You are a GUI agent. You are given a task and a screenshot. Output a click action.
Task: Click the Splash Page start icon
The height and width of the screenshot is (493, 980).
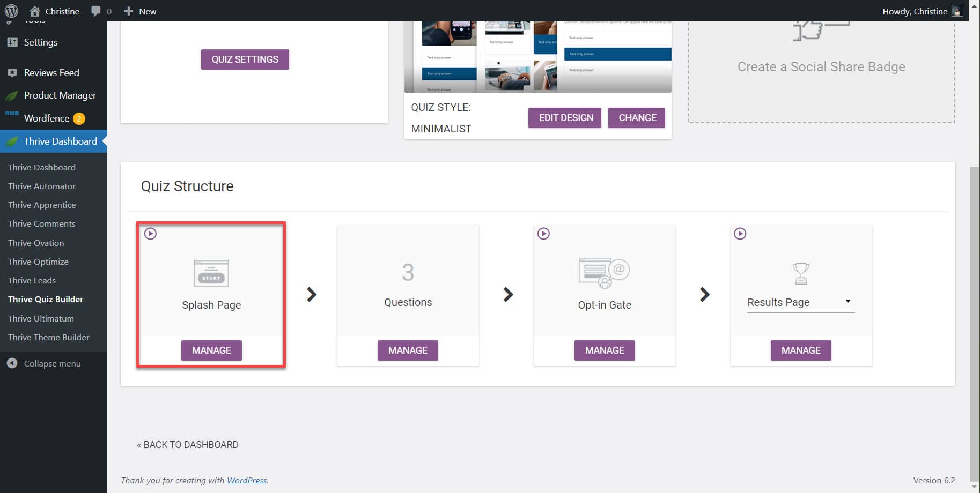(x=211, y=273)
